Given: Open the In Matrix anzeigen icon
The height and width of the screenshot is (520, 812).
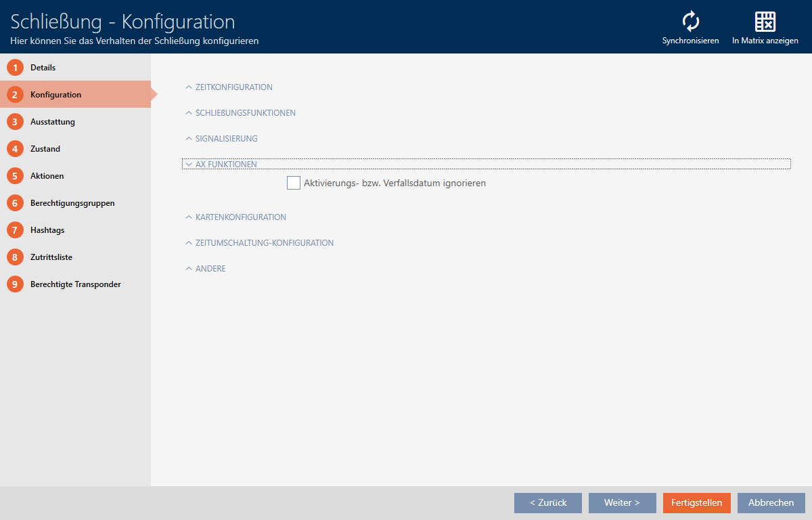Looking at the screenshot, I should [x=765, y=22].
